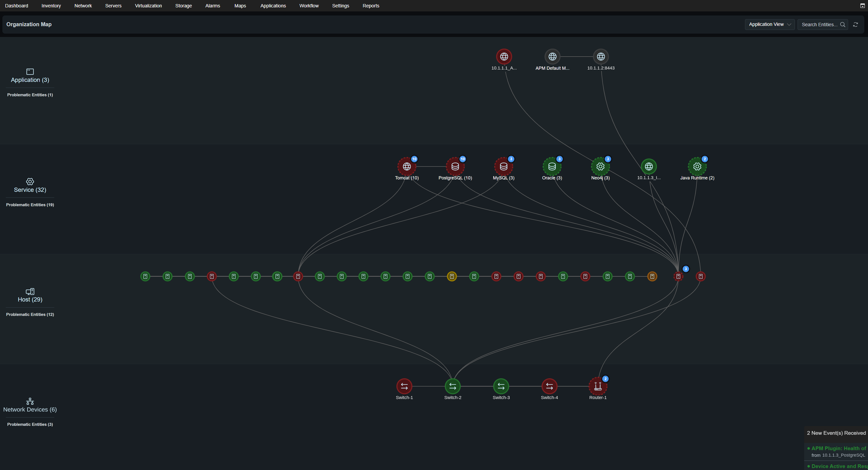
Task: Click the Network Devices (6) layer label
Action: (x=30, y=409)
